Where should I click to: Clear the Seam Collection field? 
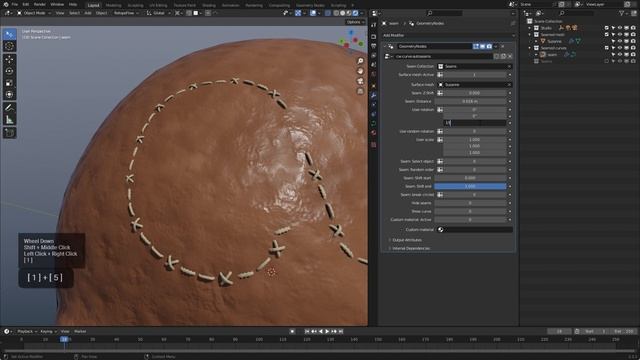509,66
